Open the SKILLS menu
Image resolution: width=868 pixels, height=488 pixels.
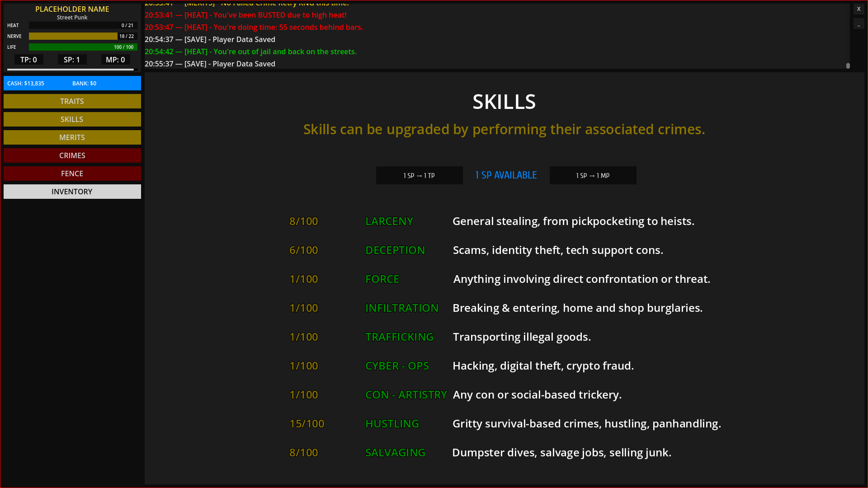point(72,119)
